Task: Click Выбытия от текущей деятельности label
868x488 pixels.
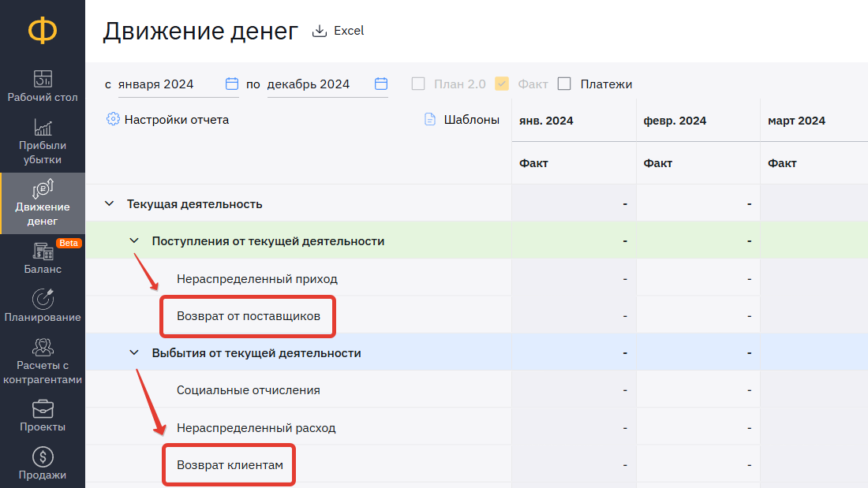Action: tap(256, 353)
